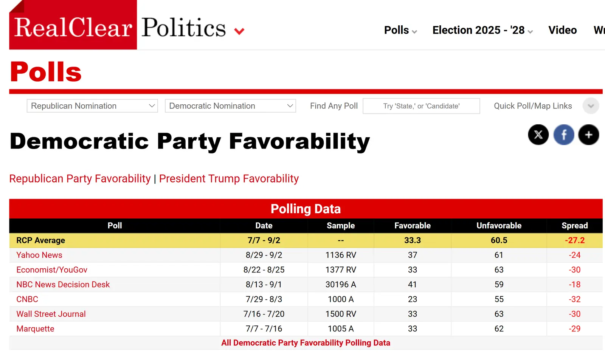Open the Democratic Nomination dropdown

pos(230,106)
